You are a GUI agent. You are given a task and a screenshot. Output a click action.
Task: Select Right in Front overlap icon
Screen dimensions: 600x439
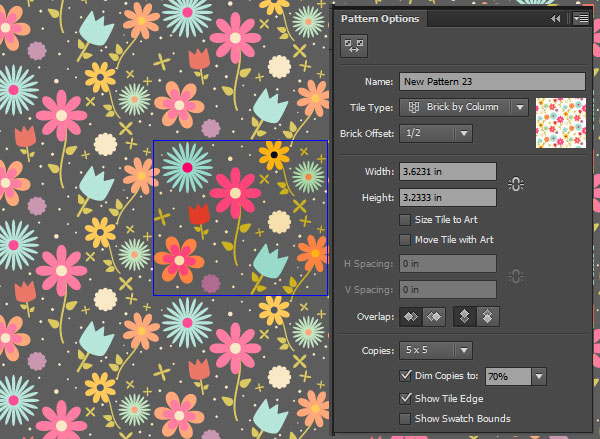pos(435,317)
